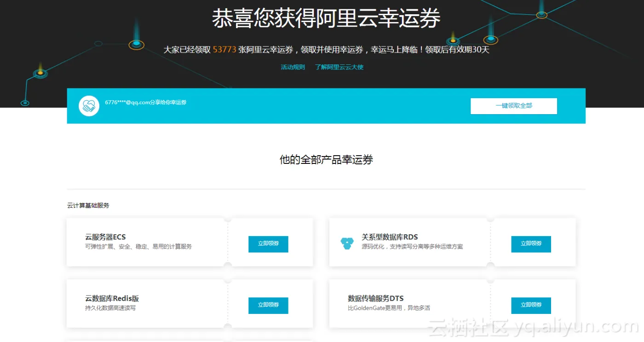Screen dimensions: 644x342
Task: Click the 云服务器ECS product title
Action: (105, 237)
